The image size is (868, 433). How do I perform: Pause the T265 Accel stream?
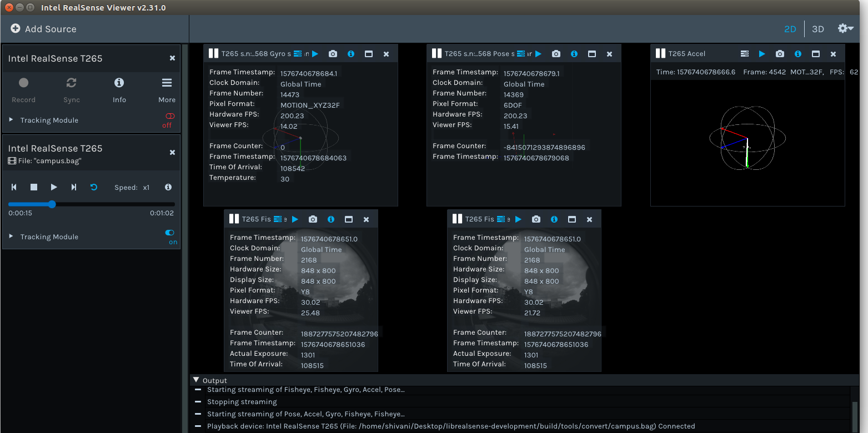tap(661, 54)
